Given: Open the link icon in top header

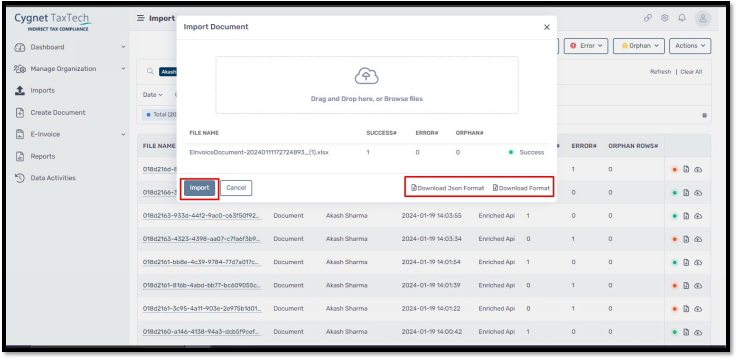Looking at the screenshot, I should (648, 18).
